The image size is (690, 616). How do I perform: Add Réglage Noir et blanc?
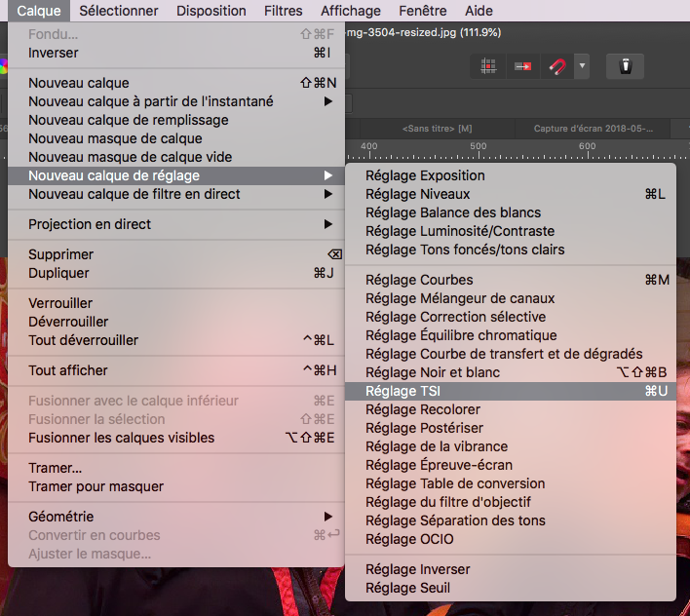[x=511, y=372]
